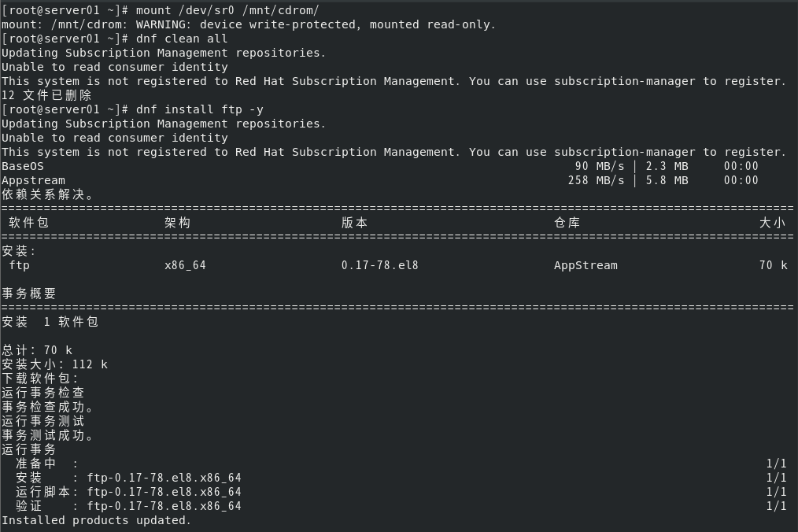Click the '事务概要' heading
The width and height of the screenshot is (798, 532).
(x=29, y=294)
